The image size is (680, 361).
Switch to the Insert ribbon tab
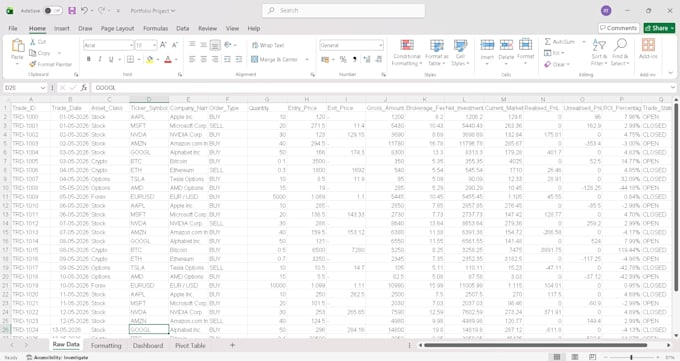[62, 28]
